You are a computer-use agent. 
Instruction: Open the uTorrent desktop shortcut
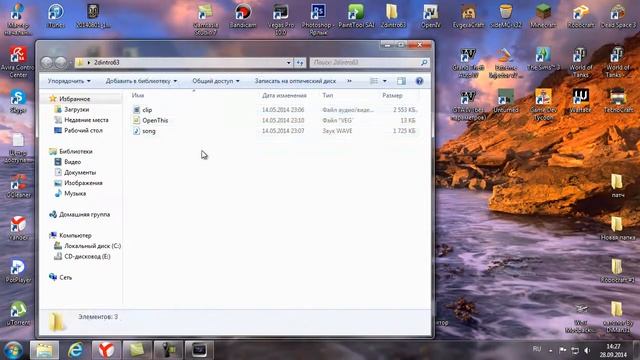18,313
